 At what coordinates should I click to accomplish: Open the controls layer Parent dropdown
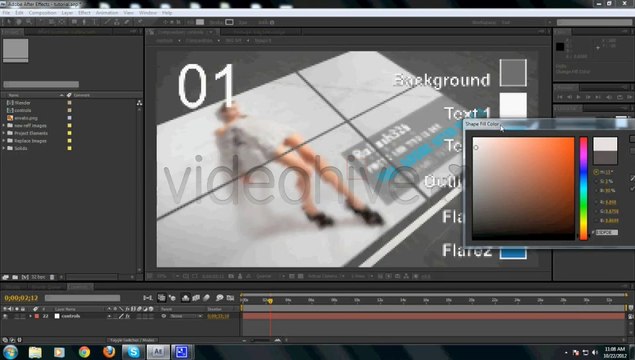pos(186,316)
